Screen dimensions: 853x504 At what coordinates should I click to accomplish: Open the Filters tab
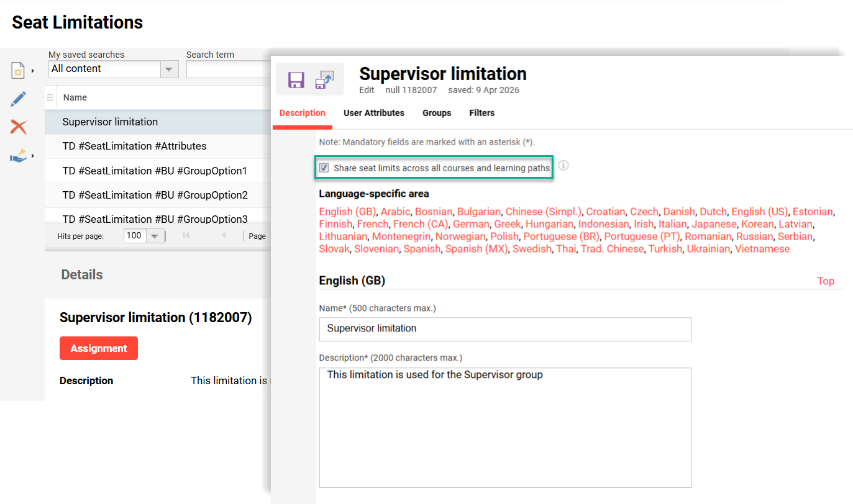(x=482, y=113)
